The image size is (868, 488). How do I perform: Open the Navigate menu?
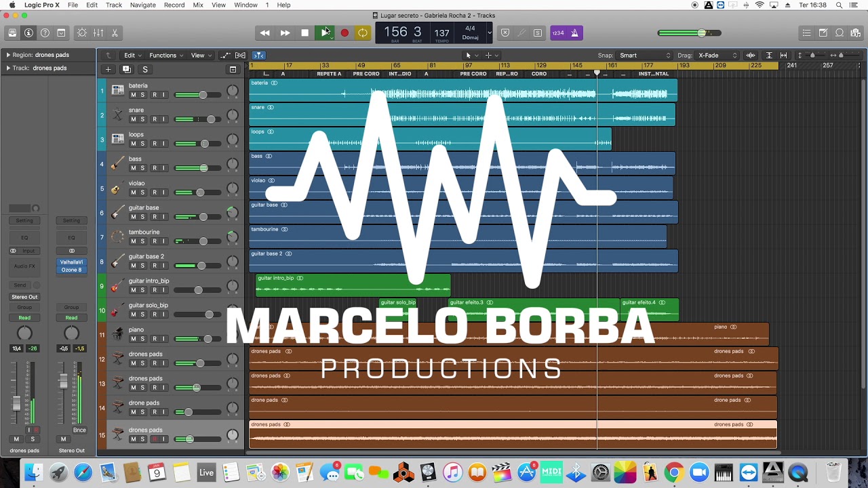pos(143,5)
